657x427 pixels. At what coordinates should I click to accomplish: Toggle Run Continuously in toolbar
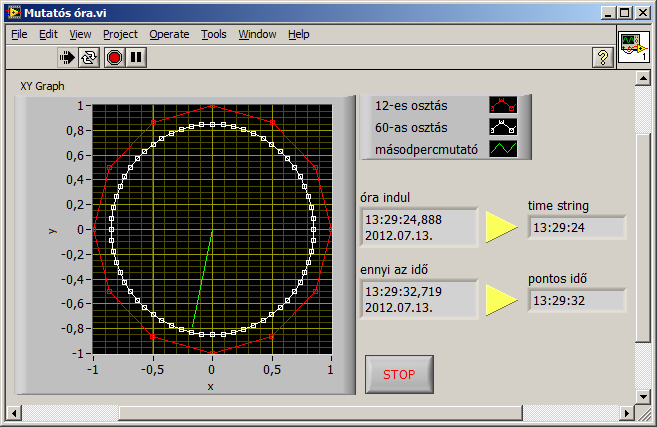point(89,57)
